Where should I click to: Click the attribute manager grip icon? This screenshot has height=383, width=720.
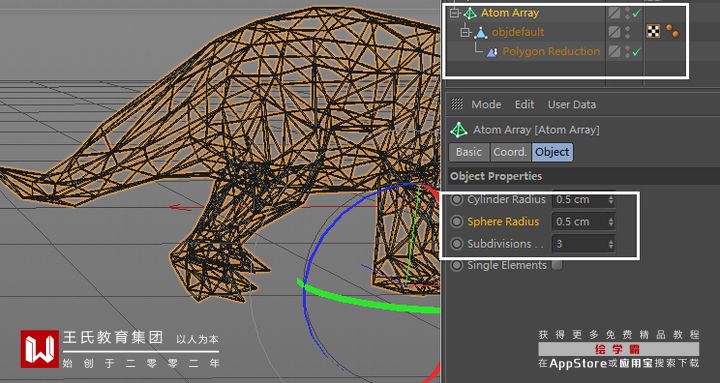pyautogui.click(x=457, y=104)
